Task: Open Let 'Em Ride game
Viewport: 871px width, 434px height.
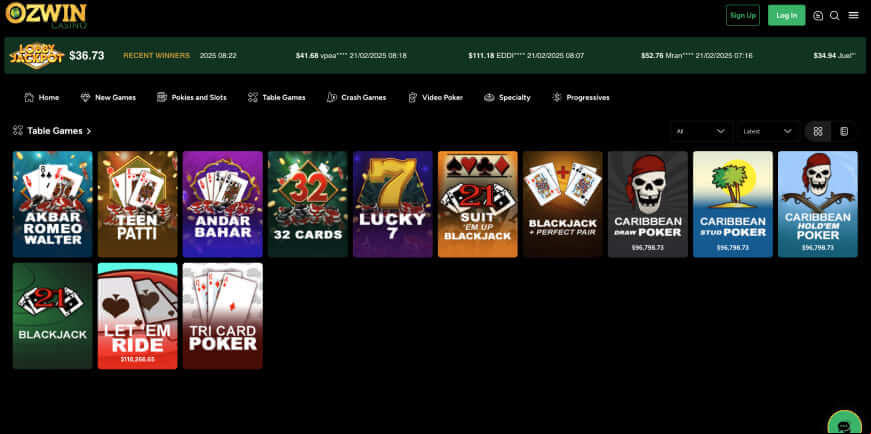Action: [x=138, y=316]
